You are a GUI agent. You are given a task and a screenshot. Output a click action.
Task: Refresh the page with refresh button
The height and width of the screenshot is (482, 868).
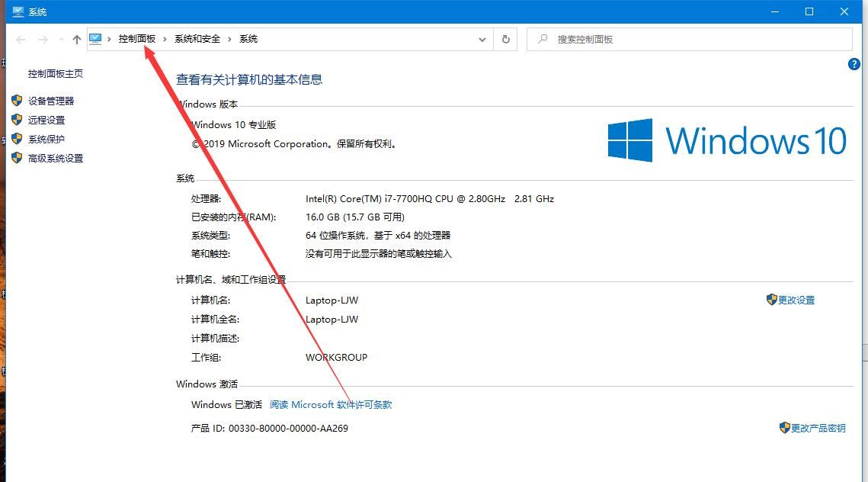(x=505, y=40)
